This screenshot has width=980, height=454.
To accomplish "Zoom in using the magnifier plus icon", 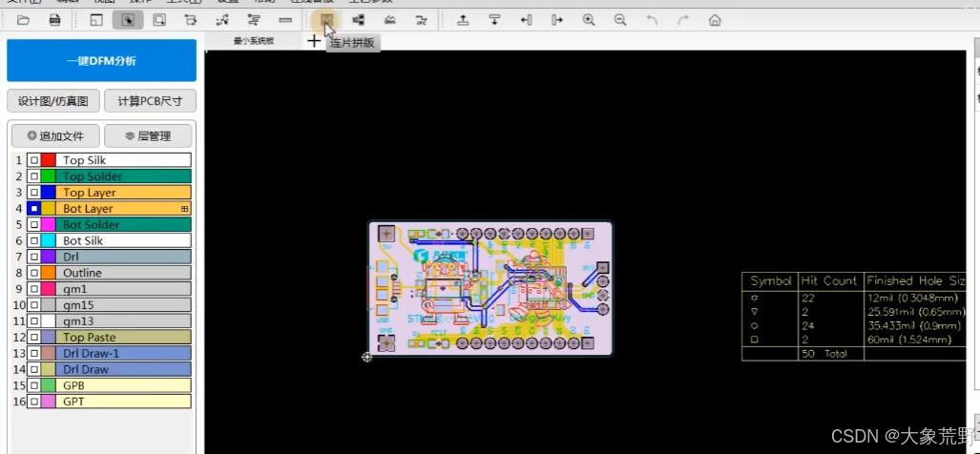I will 588,20.
